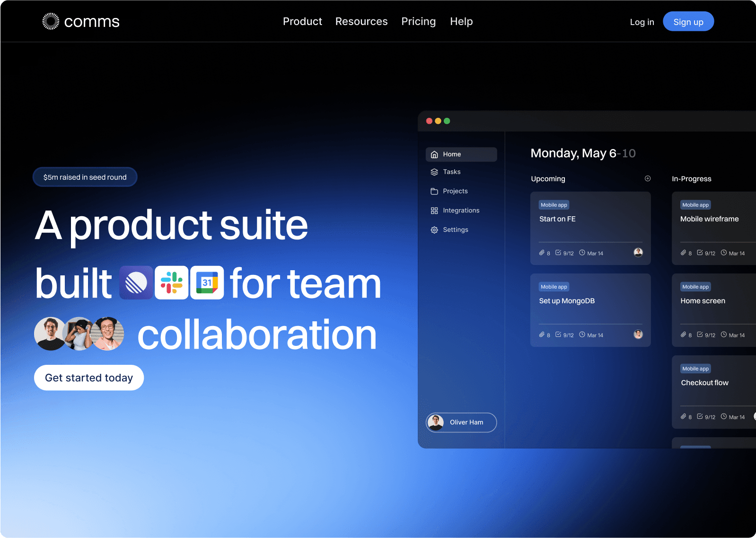Click paperclip icon on Checkout flow card
This screenshot has height=538, width=756.
[683, 416]
